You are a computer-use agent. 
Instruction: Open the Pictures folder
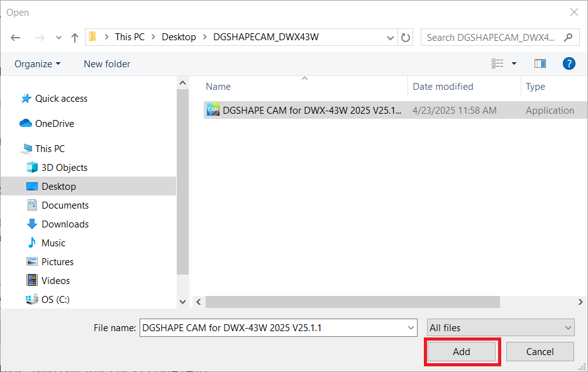click(57, 262)
